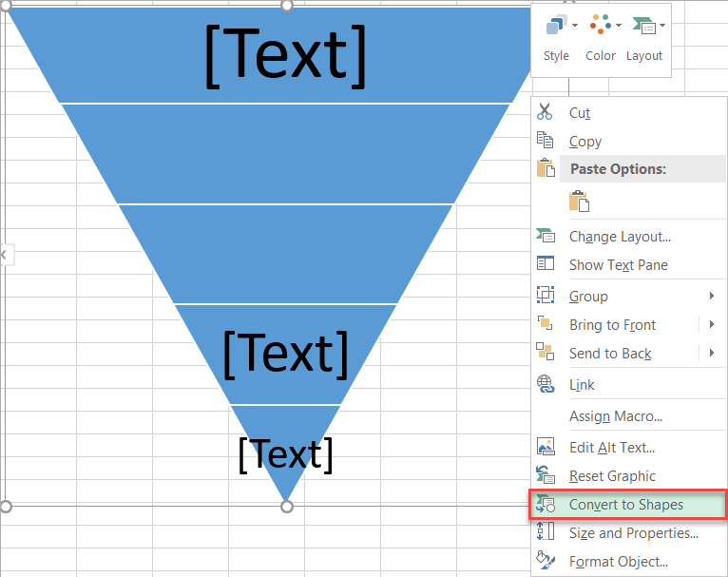Click the Size and Properties icon
This screenshot has width=728, height=577.
[546, 531]
